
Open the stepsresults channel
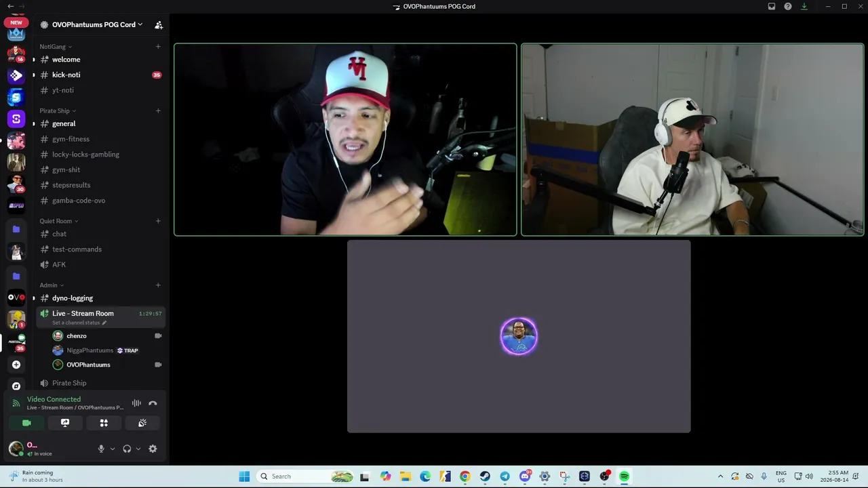click(x=100, y=185)
